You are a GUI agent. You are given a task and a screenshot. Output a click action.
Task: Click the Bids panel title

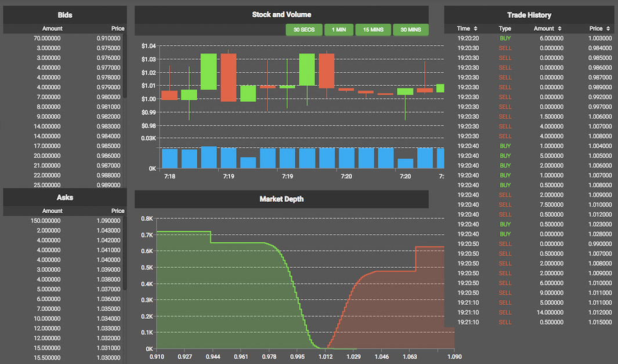(x=65, y=15)
